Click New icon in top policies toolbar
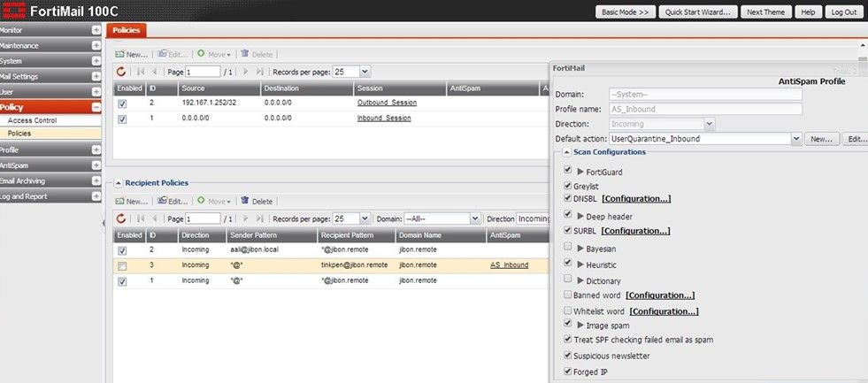Viewport: 868px width, 383px height. point(119,54)
